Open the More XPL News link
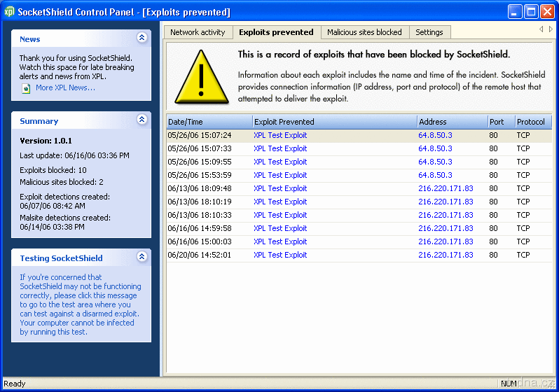The height and width of the screenshot is (392, 559). (x=65, y=88)
